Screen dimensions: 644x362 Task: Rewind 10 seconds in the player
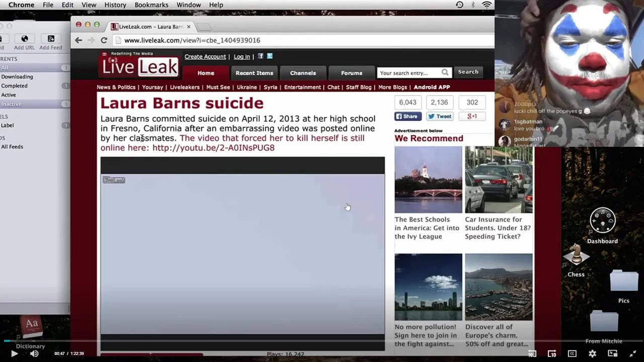pyautogui.click(x=532, y=353)
